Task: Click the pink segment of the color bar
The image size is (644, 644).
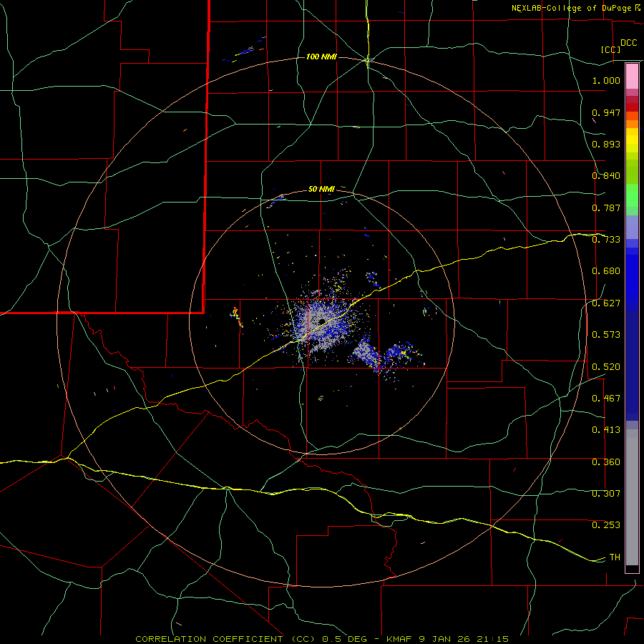Action: (x=632, y=77)
